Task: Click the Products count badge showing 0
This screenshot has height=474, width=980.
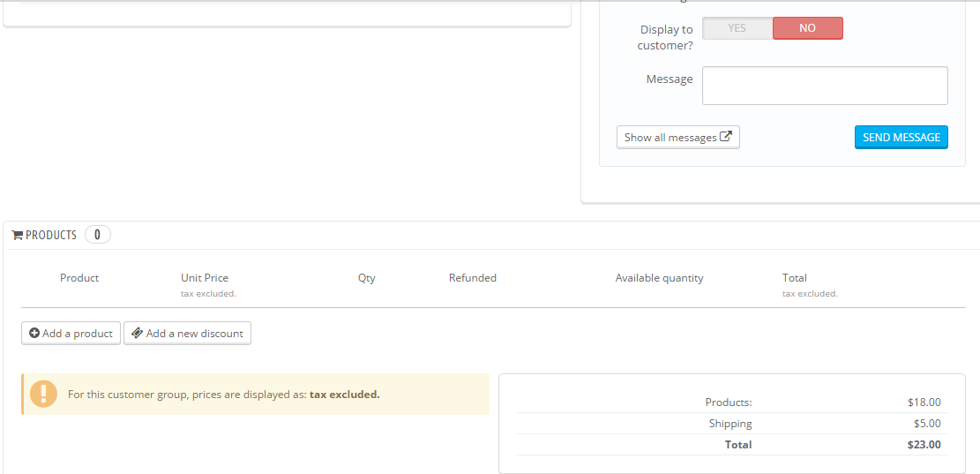Action: (x=97, y=235)
